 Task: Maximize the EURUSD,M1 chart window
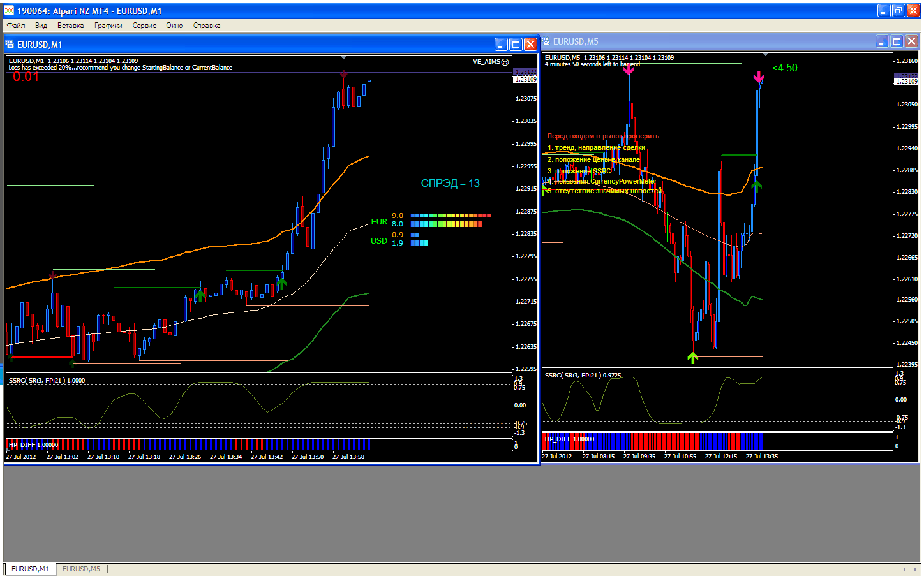point(516,44)
